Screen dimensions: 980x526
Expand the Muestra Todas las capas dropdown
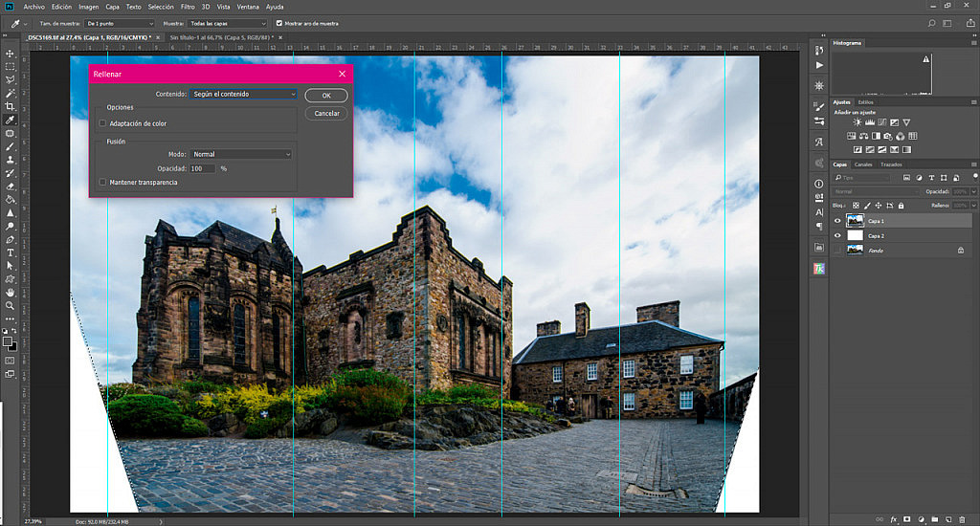(x=228, y=23)
